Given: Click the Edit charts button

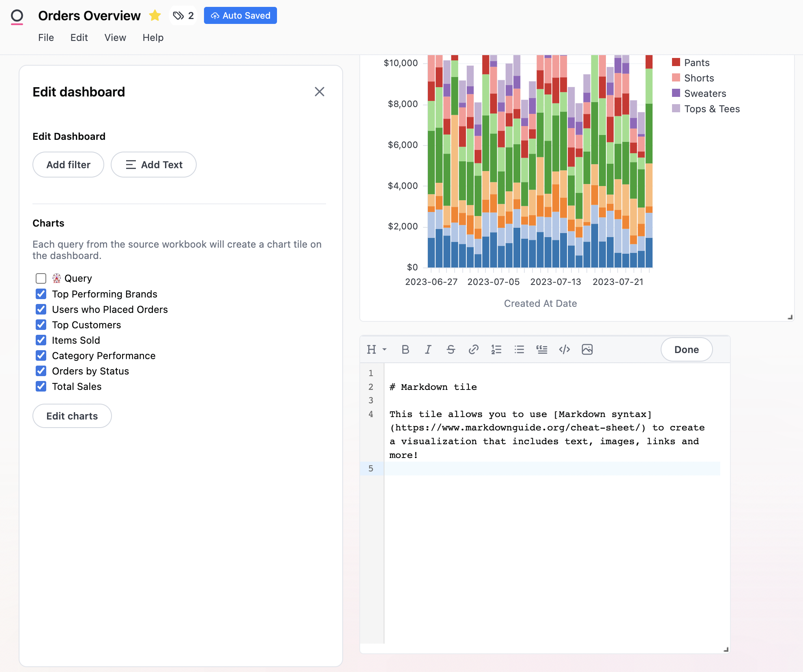Looking at the screenshot, I should [x=72, y=416].
